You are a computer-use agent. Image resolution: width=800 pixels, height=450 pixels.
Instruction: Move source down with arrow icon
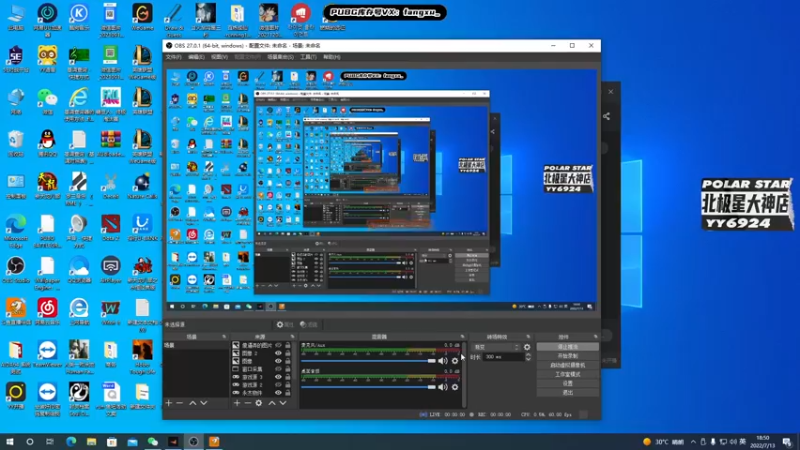[283, 403]
